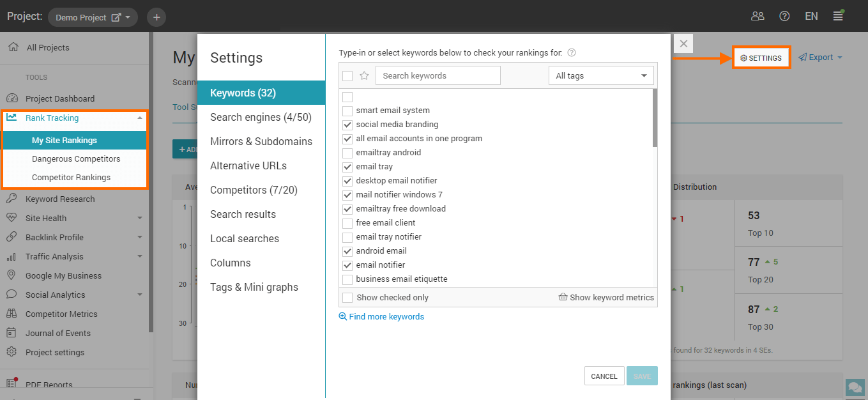Open the live chat bubble icon

point(854,387)
